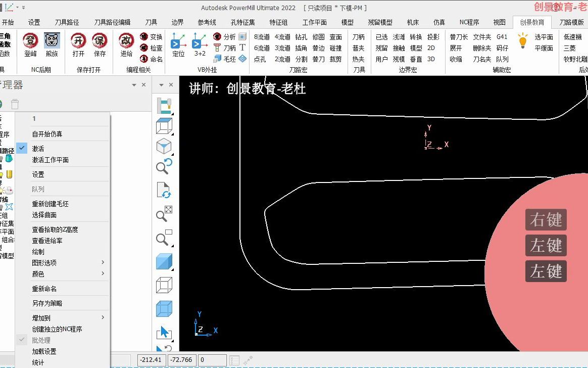Click the 3+2 workplane icon
Screen dimensions: 588x368
pos(200,40)
